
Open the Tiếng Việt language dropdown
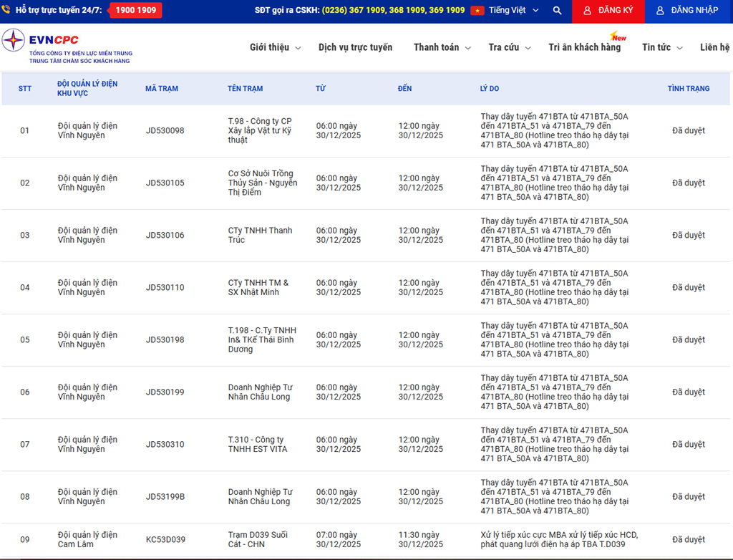coord(514,11)
